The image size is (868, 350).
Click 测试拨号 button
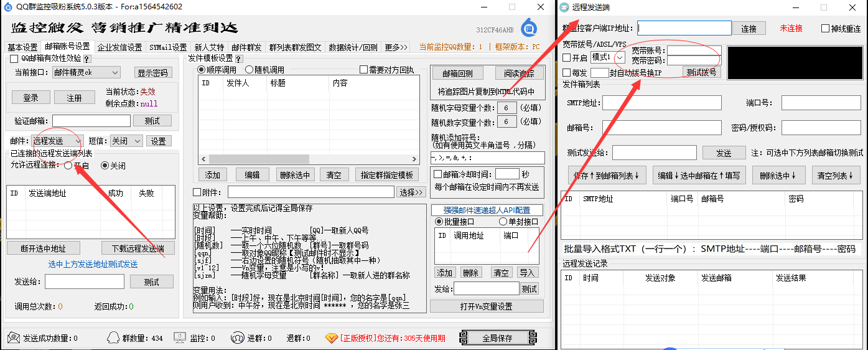pos(701,72)
